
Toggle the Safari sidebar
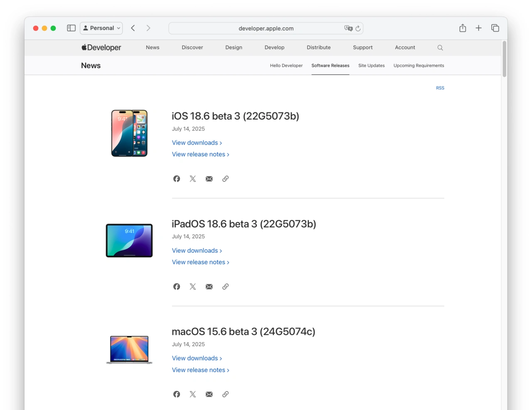pos(71,28)
